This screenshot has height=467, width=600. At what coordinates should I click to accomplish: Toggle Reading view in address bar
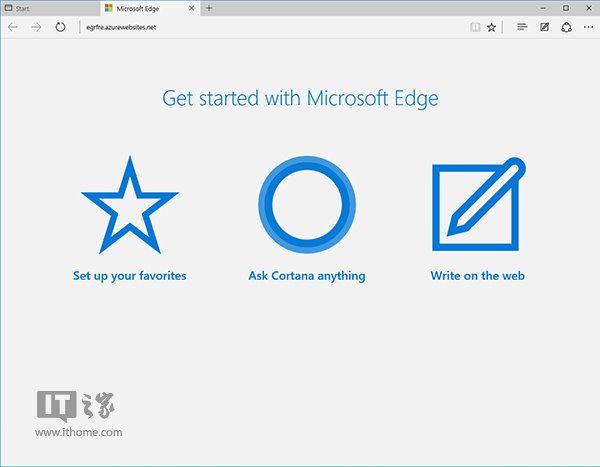pos(474,27)
